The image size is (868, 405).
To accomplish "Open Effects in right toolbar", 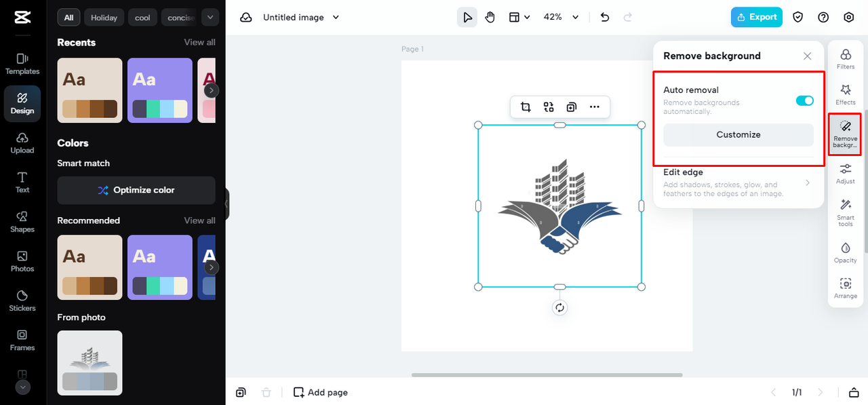I will [846, 94].
